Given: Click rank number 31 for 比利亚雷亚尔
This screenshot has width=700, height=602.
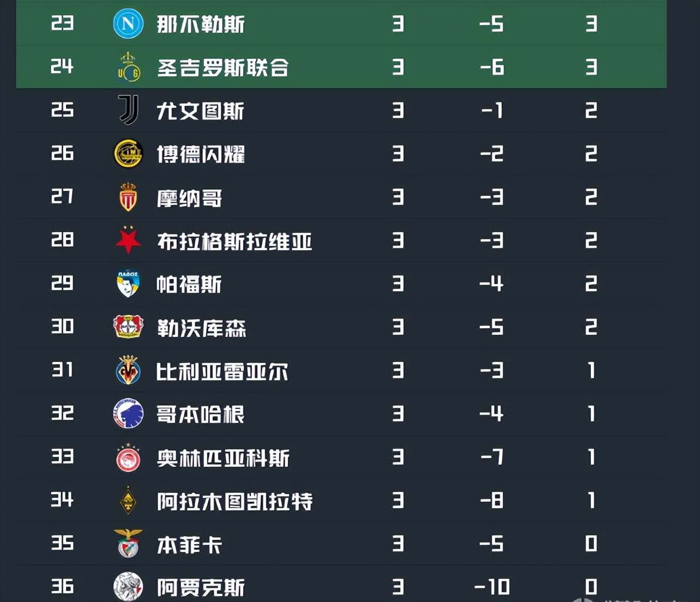Looking at the screenshot, I should 62,370.
